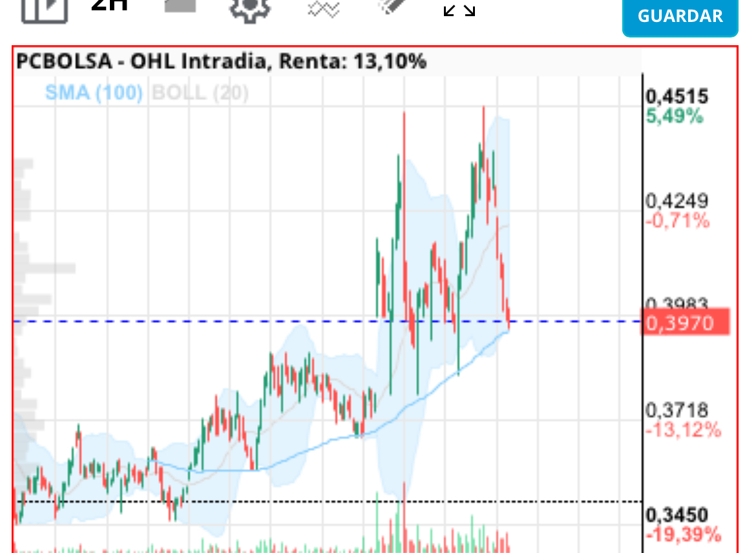This screenshot has height=553, width=756.
Task: Click the gray chart type icon
Action: pos(180,6)
